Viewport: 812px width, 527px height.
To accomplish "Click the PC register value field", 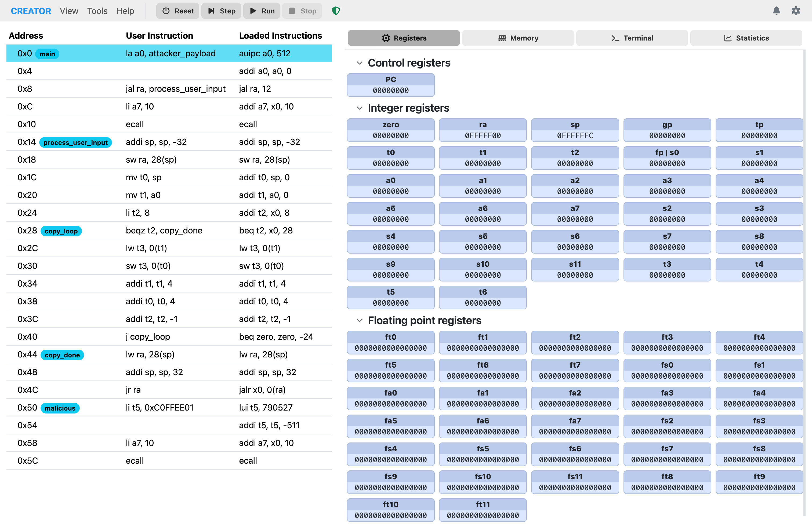I will tap(390, 90).
